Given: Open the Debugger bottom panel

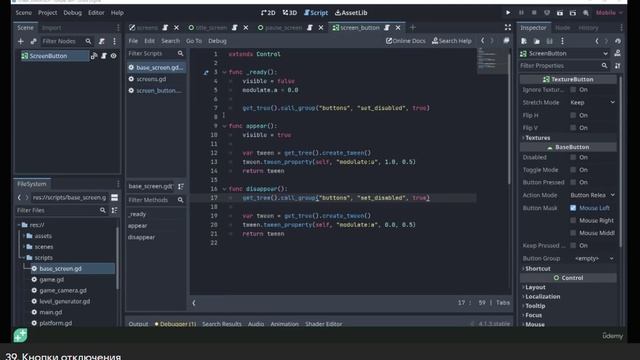Looking at the screenshot, I should [176, 324].
